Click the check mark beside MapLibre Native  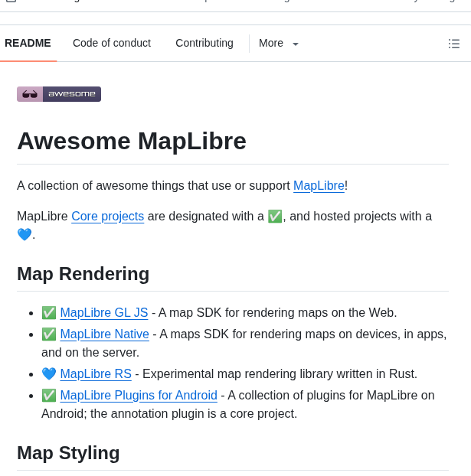point(49,334)
